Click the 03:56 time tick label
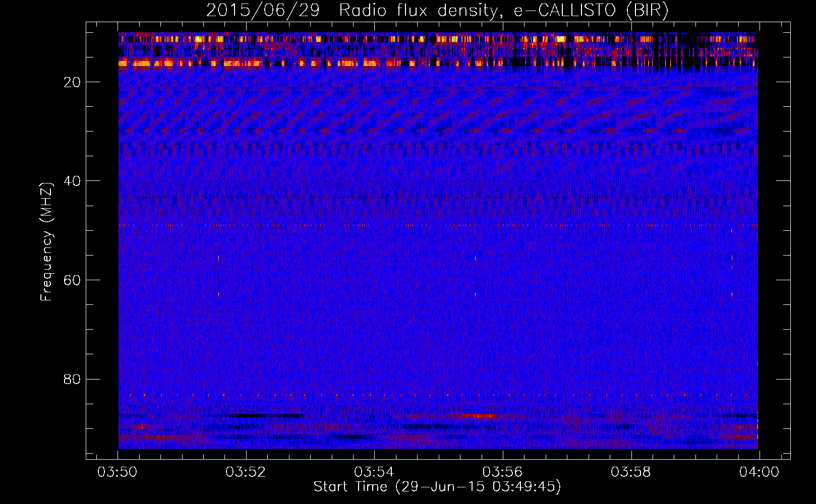 click(x=502, y=472)
